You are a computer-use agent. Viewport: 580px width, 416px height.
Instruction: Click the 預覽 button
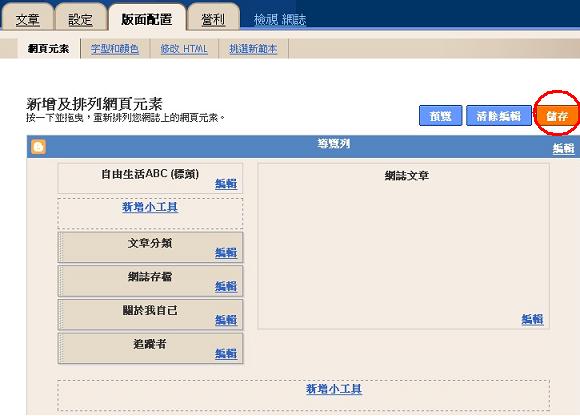pyautogui.click(x=441, y=116)
